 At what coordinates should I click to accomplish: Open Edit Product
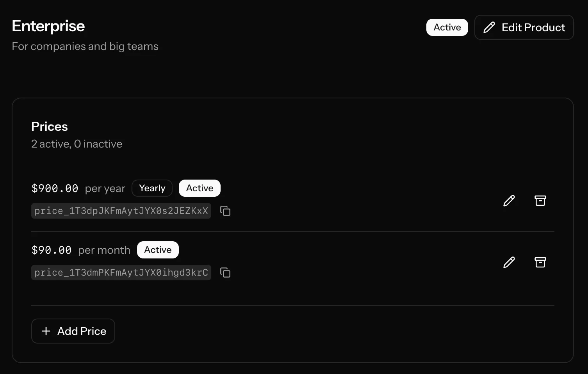[x=524, y=27]
